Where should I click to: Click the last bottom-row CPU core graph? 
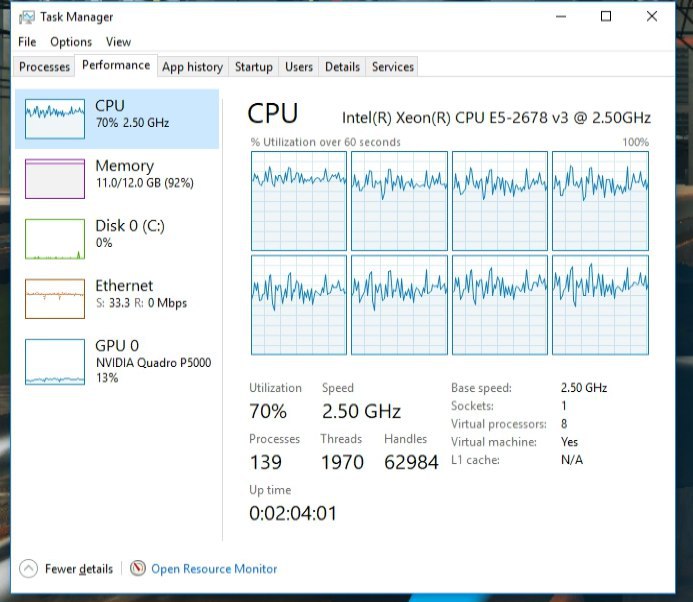tap(600, 305)
